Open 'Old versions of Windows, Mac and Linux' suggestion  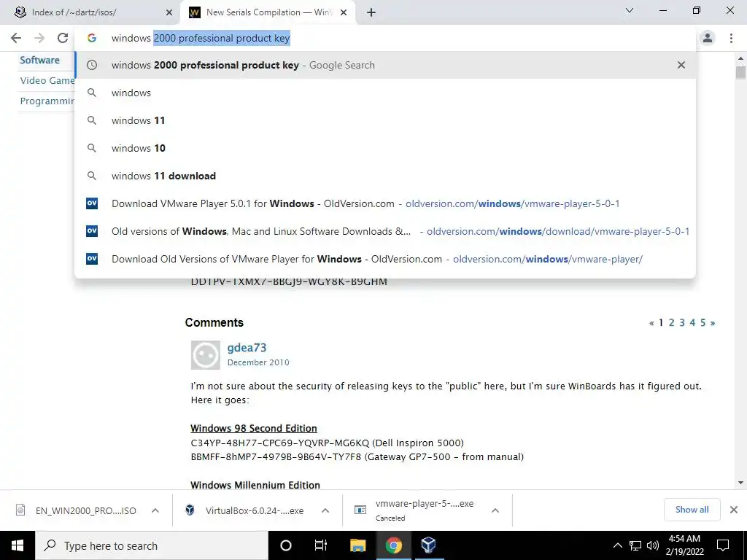pyautogui.click(x=385, y=231)
